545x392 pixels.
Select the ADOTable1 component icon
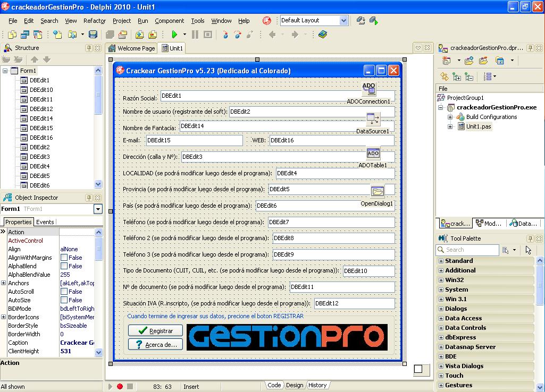pyautogui.click(x=373, y=153)
